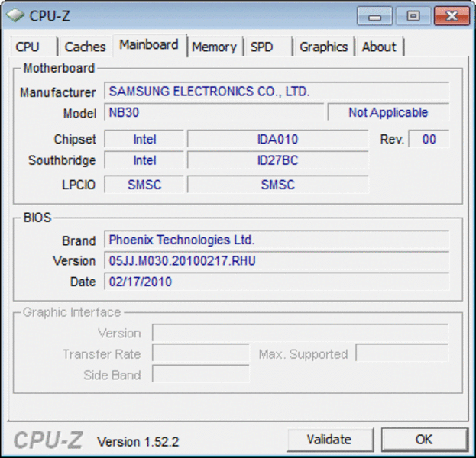Open the Caches tab
This screenshot has height=458, width=476.
coord(86,47)
